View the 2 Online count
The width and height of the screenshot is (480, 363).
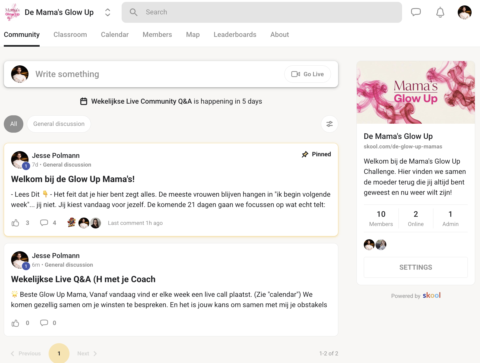pos(416,218)
